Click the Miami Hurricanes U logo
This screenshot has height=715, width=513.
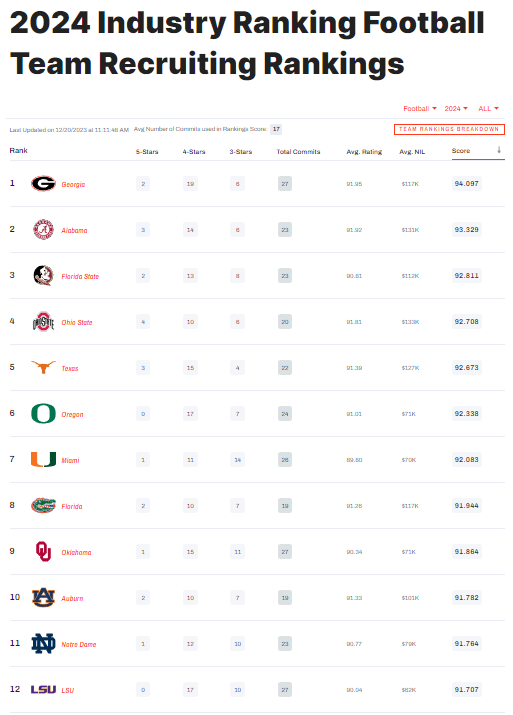(x=43, y=459)
